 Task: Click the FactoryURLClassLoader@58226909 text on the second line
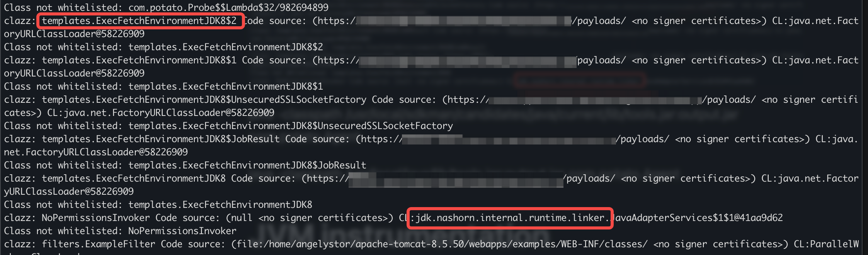click(x=74, y=34)
